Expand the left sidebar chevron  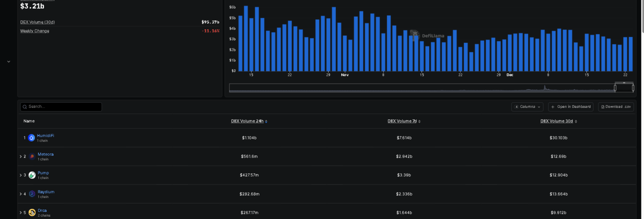point(9,62)
